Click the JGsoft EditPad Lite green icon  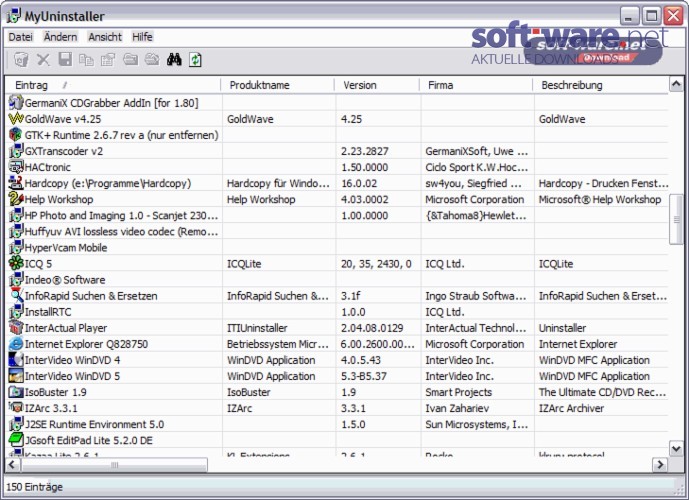16,440
